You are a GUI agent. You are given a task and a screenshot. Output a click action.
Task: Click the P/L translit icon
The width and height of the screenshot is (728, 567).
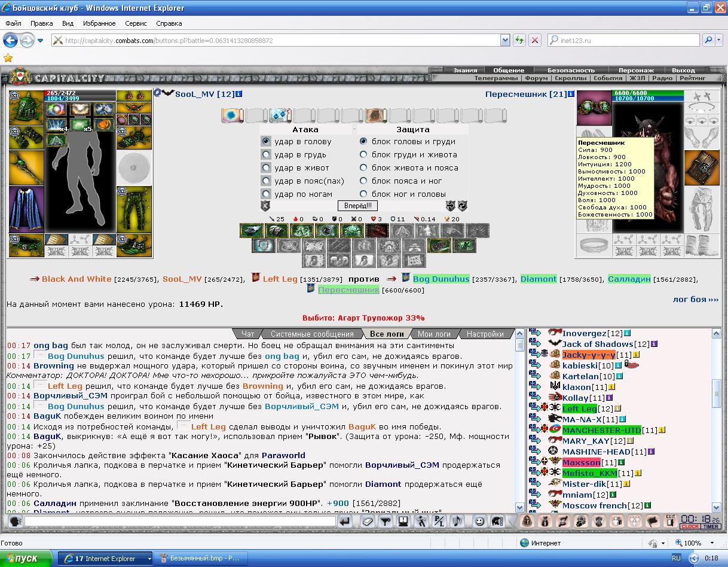pyautogui.click(x=439, y=522)
